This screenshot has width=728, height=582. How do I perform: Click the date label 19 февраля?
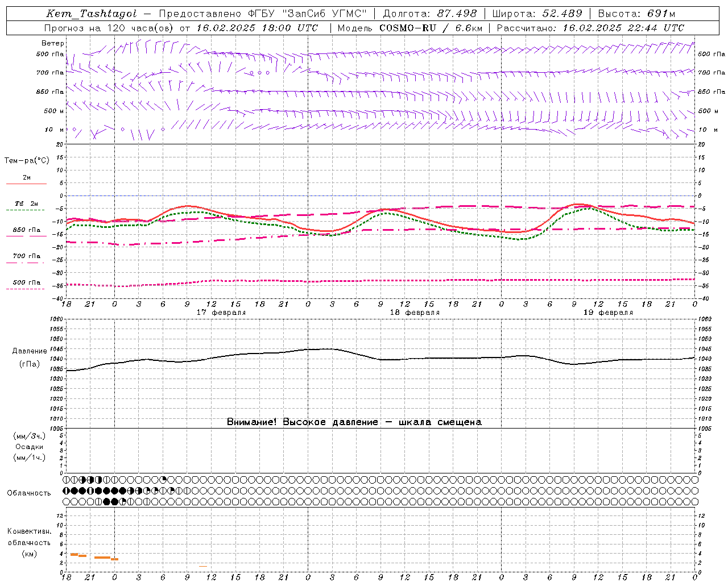[x=608, y=313]
